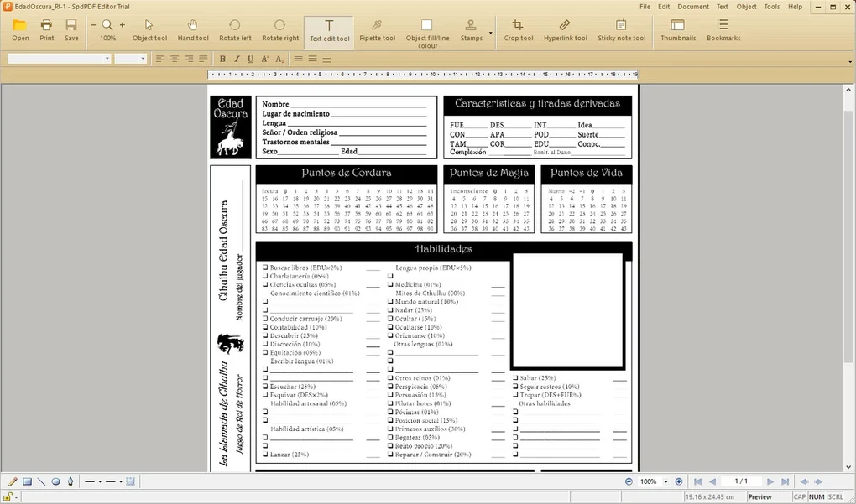Expand the Stamps dropdown arrow
Viewport: 856px width, 504px height.
[x=490, y=33]
